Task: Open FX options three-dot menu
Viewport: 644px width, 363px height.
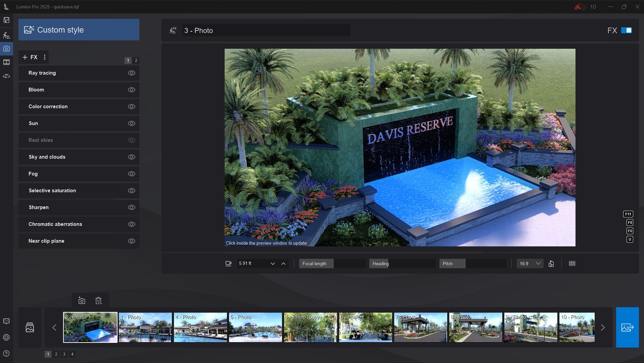Action: [x=45, y=57]
